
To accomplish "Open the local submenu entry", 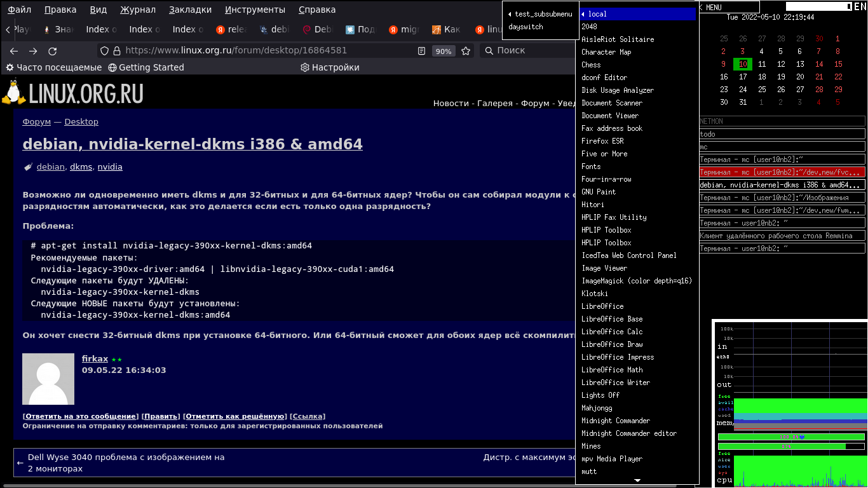I will [x=637, y=14].
